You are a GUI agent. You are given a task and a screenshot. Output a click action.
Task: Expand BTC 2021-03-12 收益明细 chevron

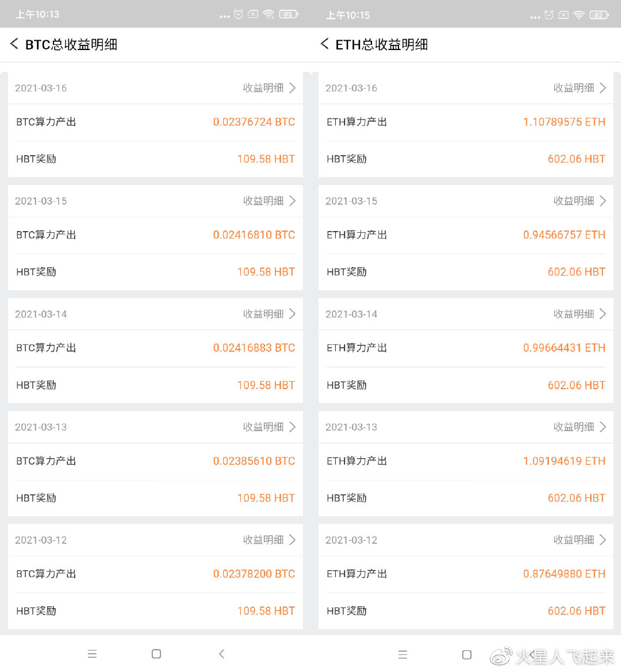click(292, 540)
